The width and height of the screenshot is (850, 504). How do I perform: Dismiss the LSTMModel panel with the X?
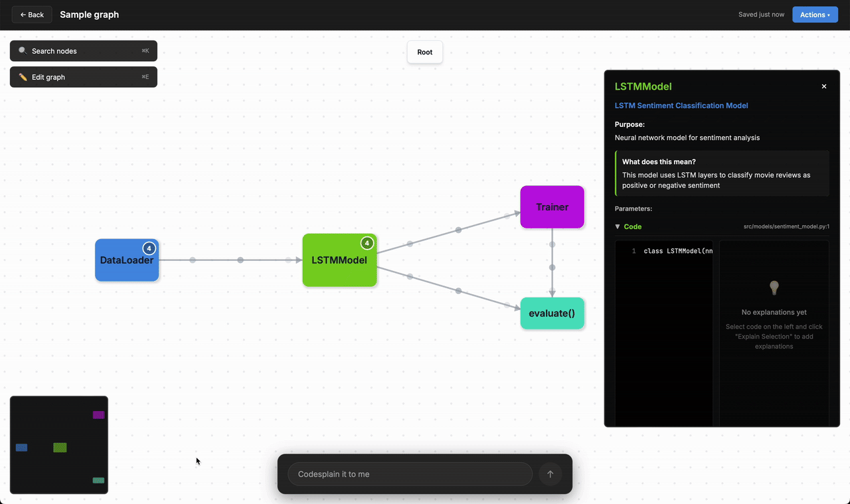(823, 86)
